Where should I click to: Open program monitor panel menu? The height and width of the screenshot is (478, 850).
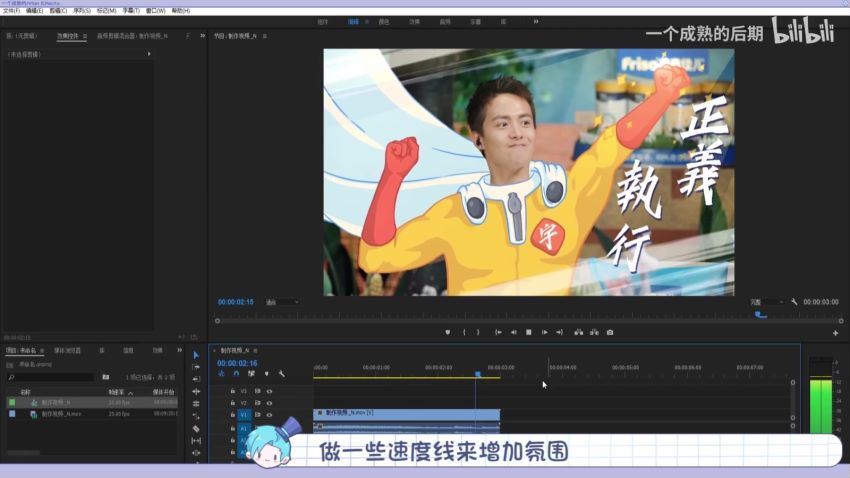coord(265,36)
